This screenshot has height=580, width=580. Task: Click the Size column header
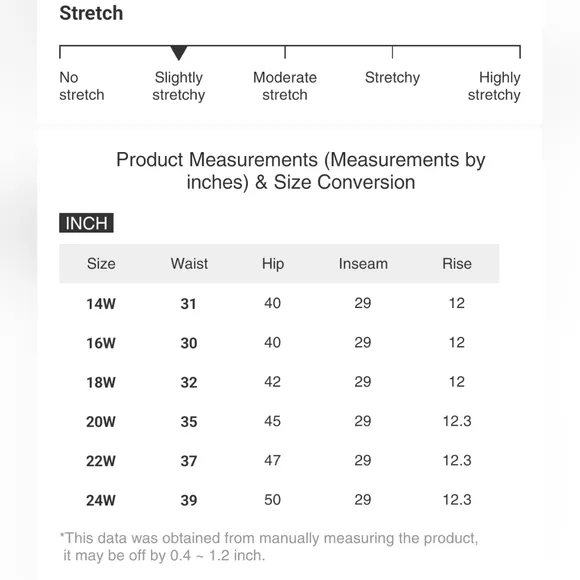point(101,264)
